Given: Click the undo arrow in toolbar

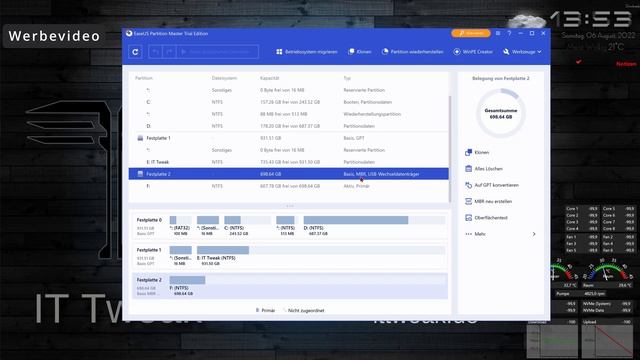Looking at the screenshot, I should [x=155, y=52].
